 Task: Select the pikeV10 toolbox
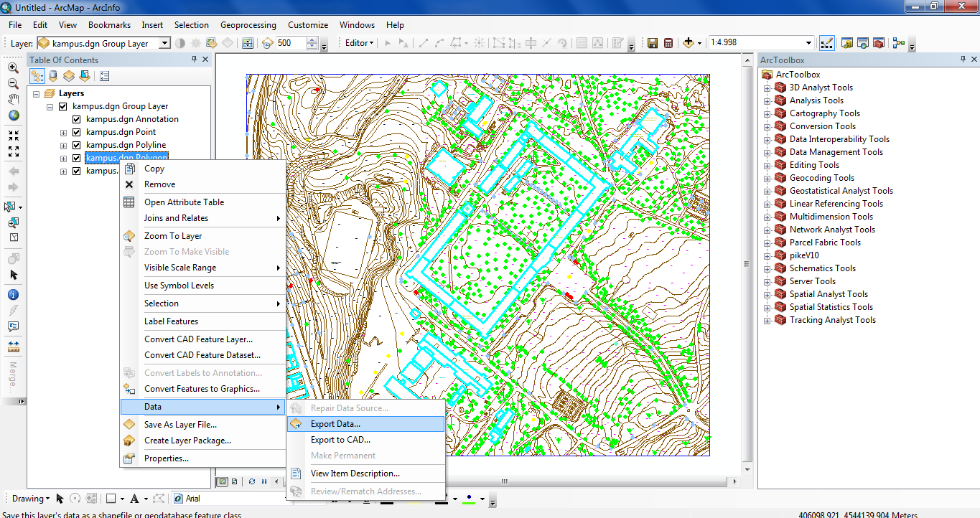click(804, 255)
